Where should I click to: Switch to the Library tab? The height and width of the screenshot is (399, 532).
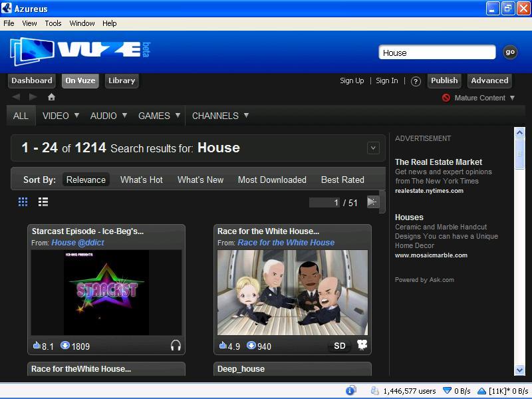[122, 80]
